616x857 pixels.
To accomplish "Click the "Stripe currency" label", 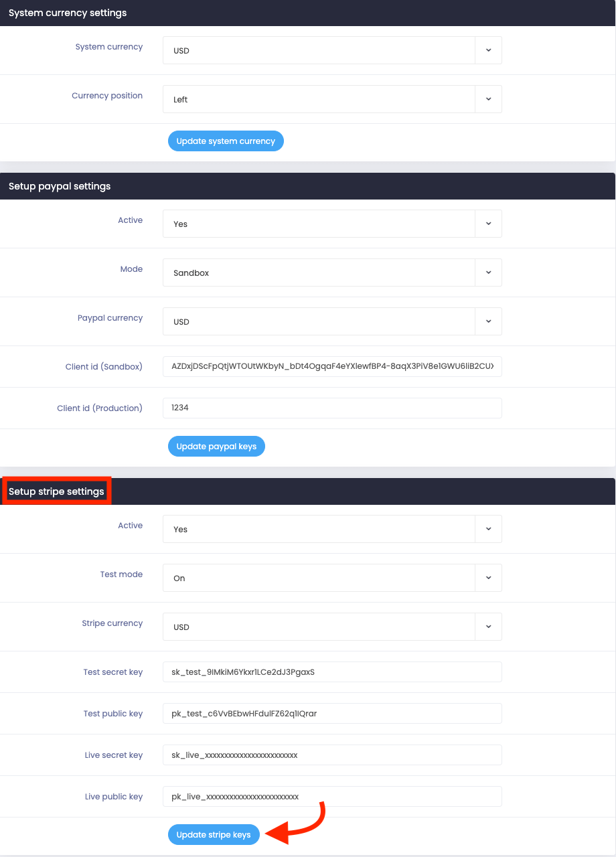I will tap(112, 623).
